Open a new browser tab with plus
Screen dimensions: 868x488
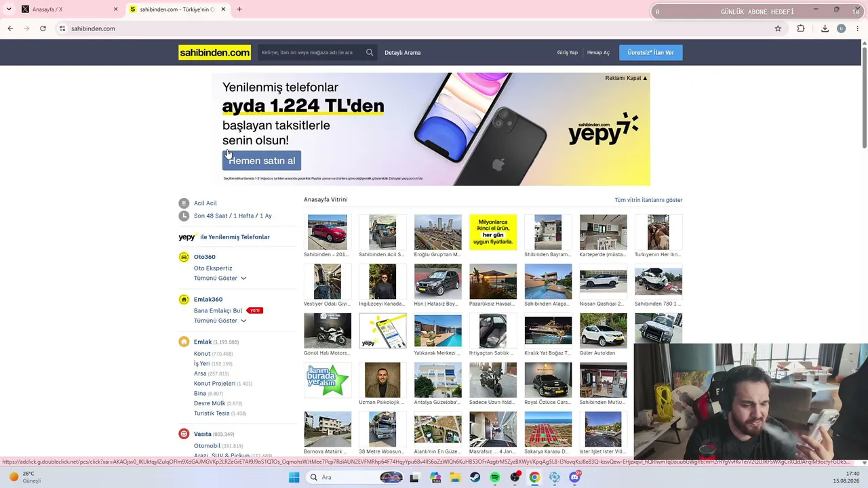[239, 9]
